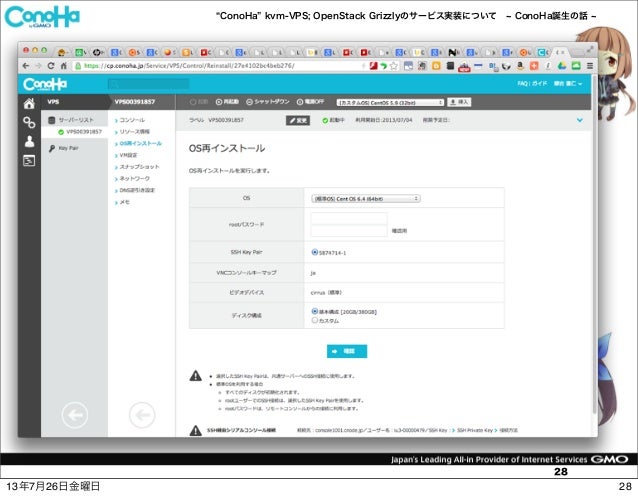638x497 pixels.
Task: Open the VM設定 menu item
Action: point(128,155)
